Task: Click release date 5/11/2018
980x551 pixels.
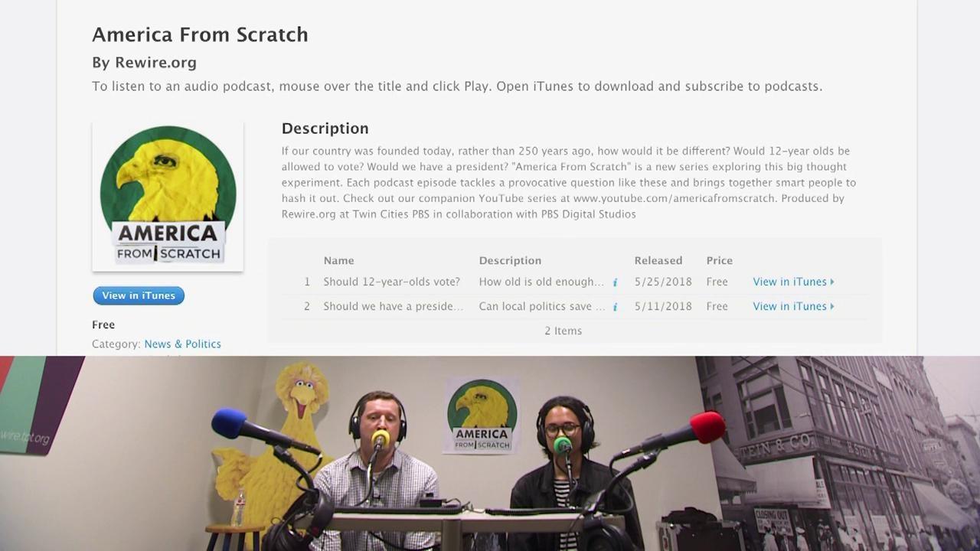Action: click(x=662, y=306)
